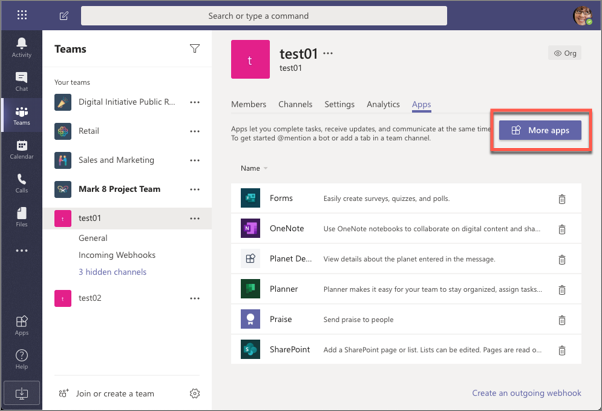Screen dimensions: 602x411
Task: Filter the teams list
Action: (x=195, y=49)
